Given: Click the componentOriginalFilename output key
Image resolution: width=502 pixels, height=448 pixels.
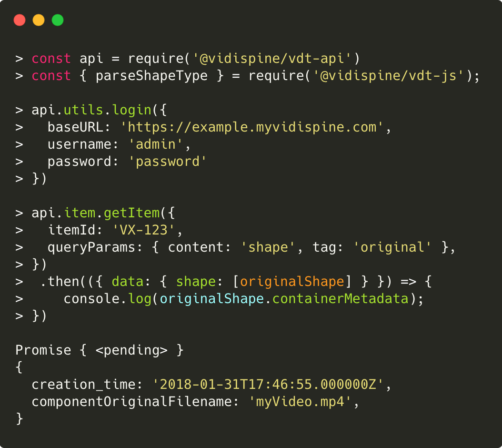Looking at the screenshot, I should point(131,402).
